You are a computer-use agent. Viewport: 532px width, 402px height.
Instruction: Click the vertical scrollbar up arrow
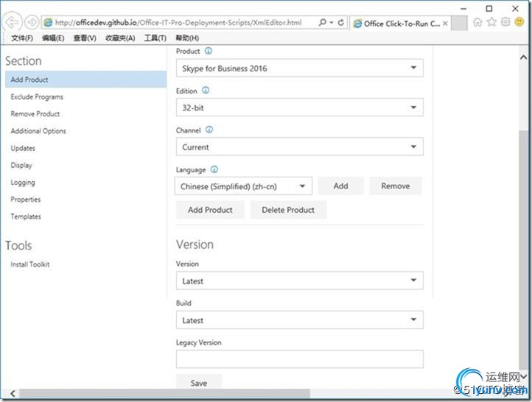click(523, 57)
